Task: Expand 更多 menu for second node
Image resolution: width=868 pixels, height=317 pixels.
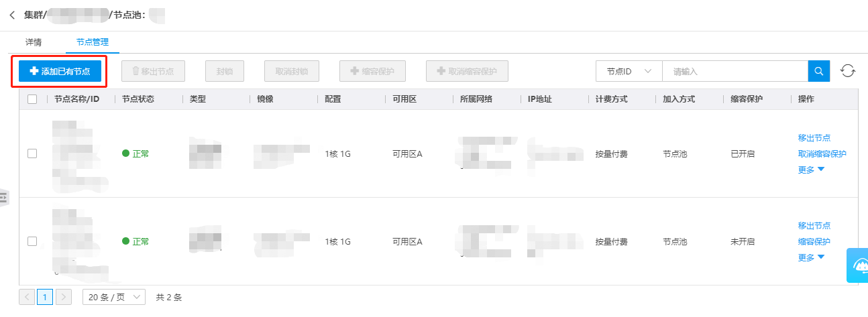Action: 811,257
